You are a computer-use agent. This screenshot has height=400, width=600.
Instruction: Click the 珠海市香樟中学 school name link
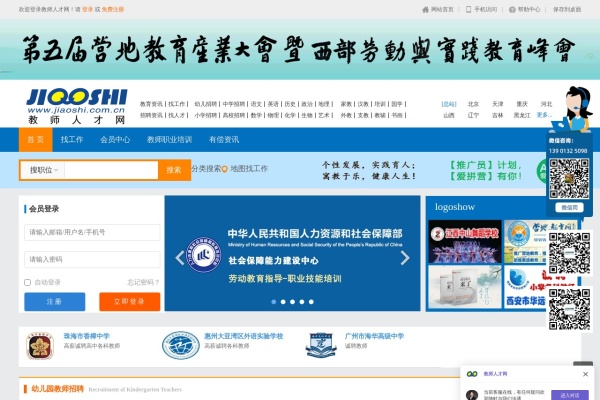86,336
